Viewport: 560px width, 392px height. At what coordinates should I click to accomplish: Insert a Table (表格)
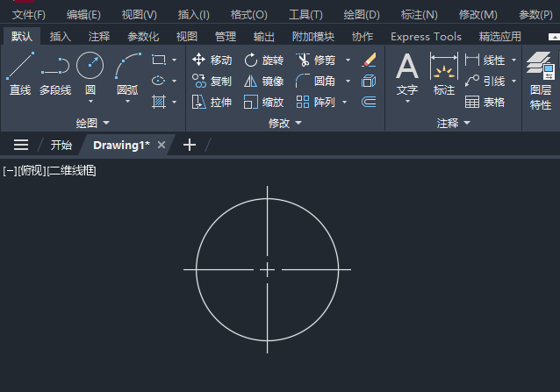[485, 102]
